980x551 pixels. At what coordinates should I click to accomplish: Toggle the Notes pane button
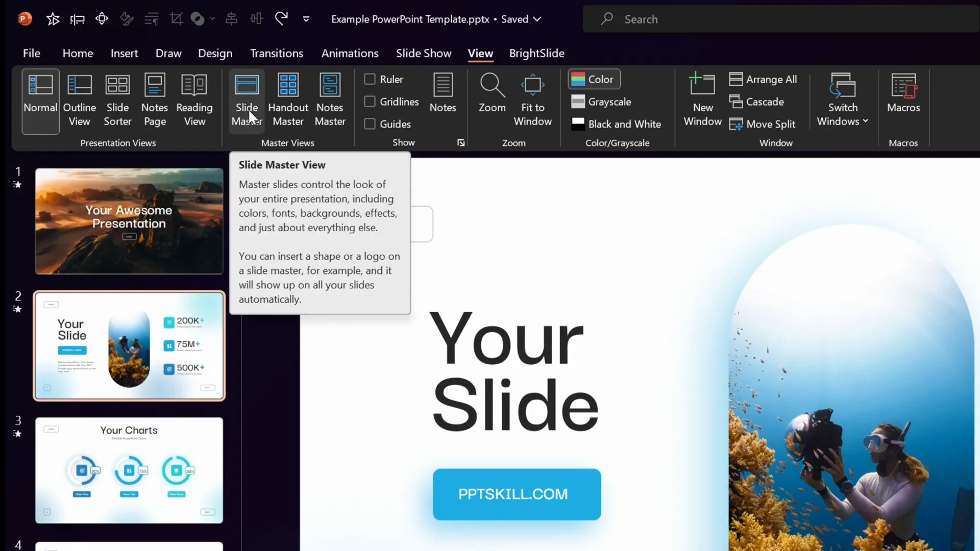pos(443,93)
